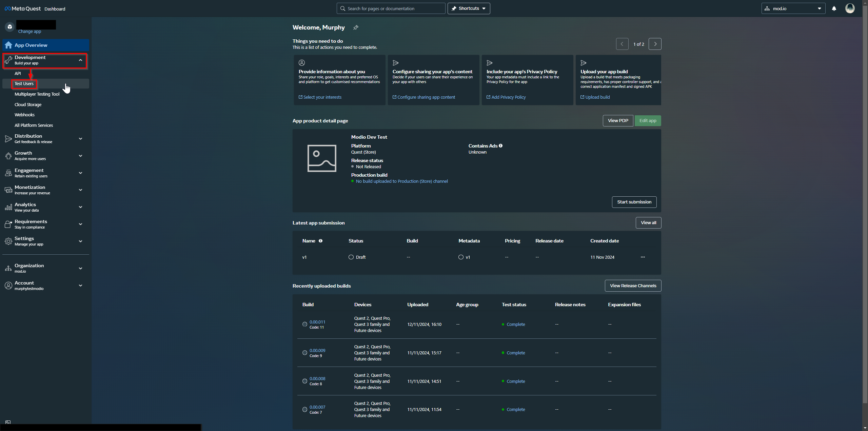Expand the Monetization section chevron
Screen dimensions: 868x431
[x=80, y=190]
